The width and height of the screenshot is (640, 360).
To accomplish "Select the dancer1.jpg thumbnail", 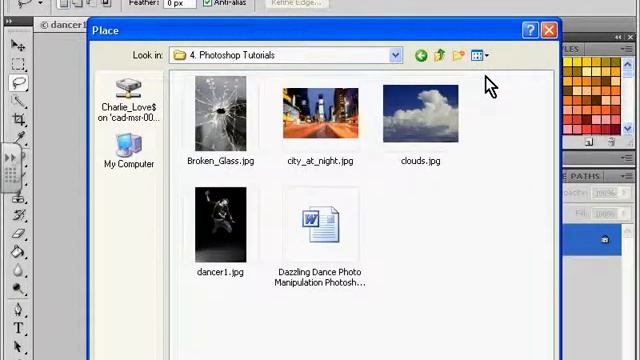I will click(220, 224).
